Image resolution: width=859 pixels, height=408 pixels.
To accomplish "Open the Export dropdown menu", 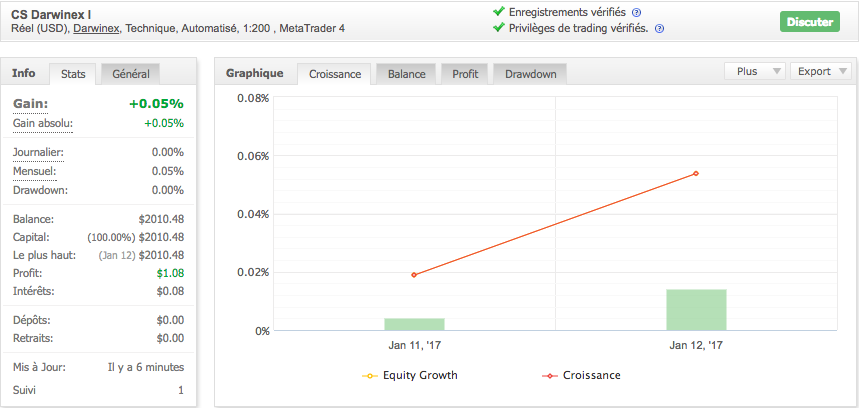I will coord(820,71).
